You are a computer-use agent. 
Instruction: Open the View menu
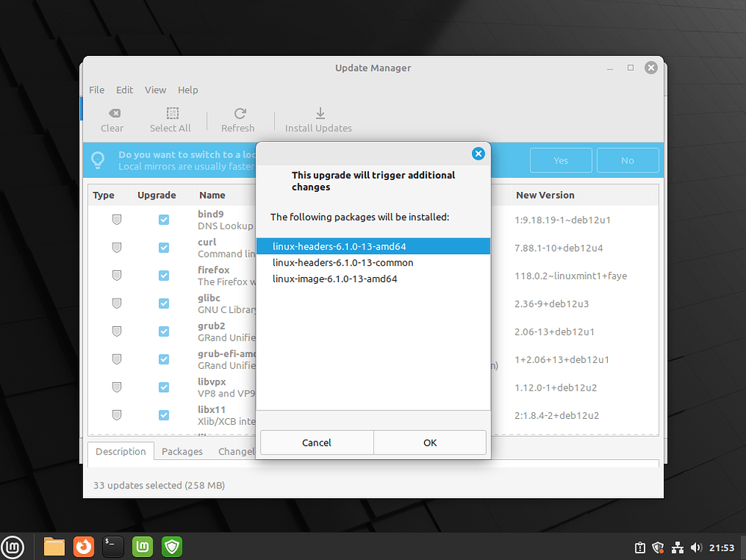(x=155, y=90)
